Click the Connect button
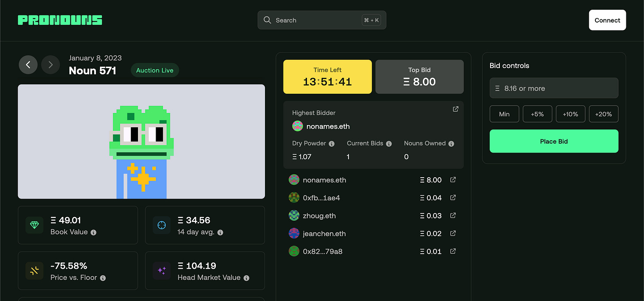644x301 pixels. [x=607, y=20]
